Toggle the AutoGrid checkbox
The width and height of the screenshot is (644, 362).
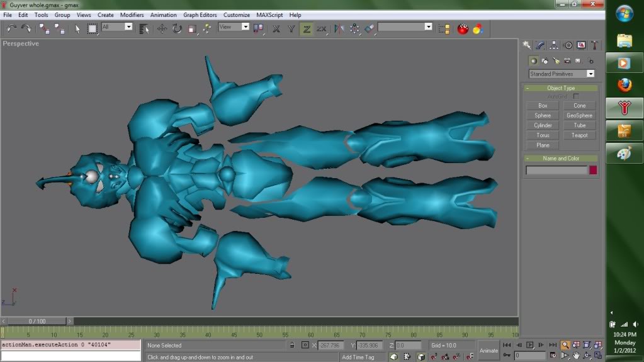[576, 96]
